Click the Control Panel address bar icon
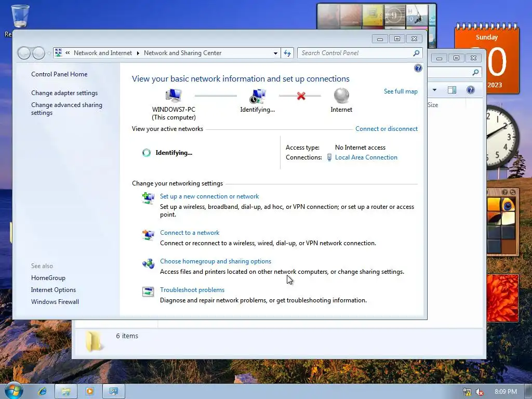 tap(58, 53)
